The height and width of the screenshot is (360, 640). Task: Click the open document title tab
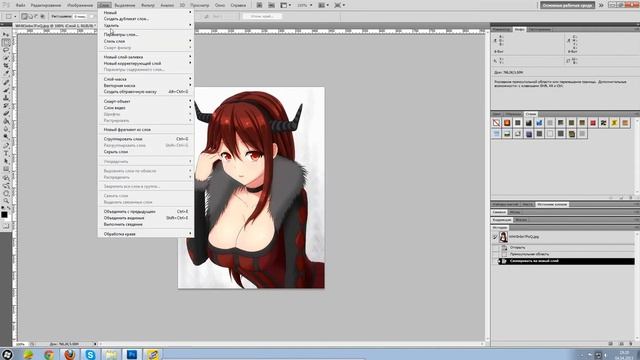pyautogui.click(x=55, y=26)
